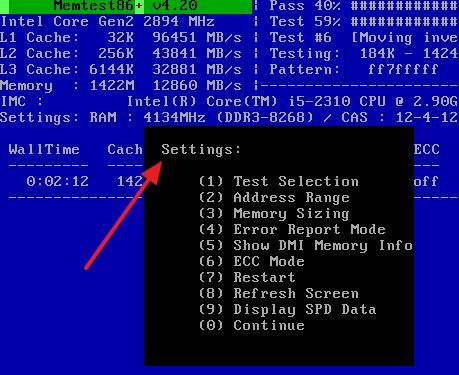Click the ECC column header

(x=426, y=150)
